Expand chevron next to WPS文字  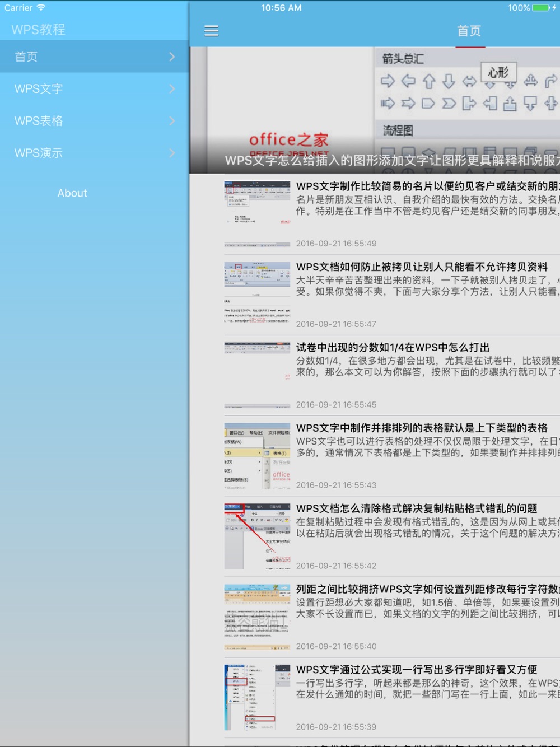(x=172, y=88)
